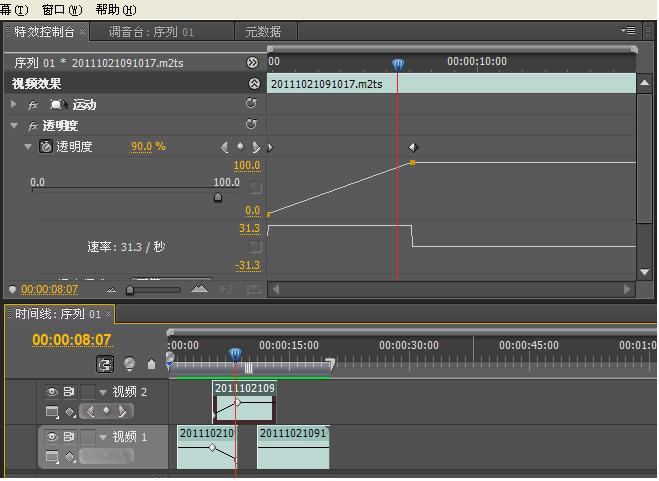Collapse the 透明度 parameter graph
The width and height of the screenshot is (659, 481).
[x=28, y=147]
